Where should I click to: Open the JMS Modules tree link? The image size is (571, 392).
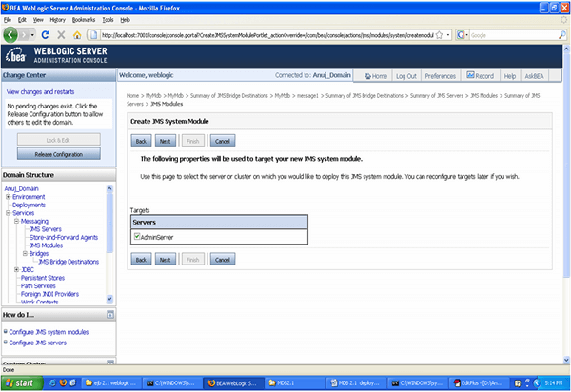pyautogui.click(x=48, y=245)
